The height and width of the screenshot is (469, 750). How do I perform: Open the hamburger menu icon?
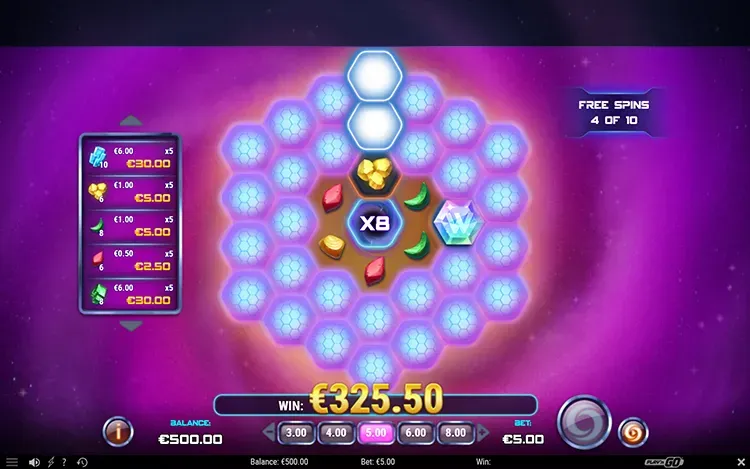(12, 462)
